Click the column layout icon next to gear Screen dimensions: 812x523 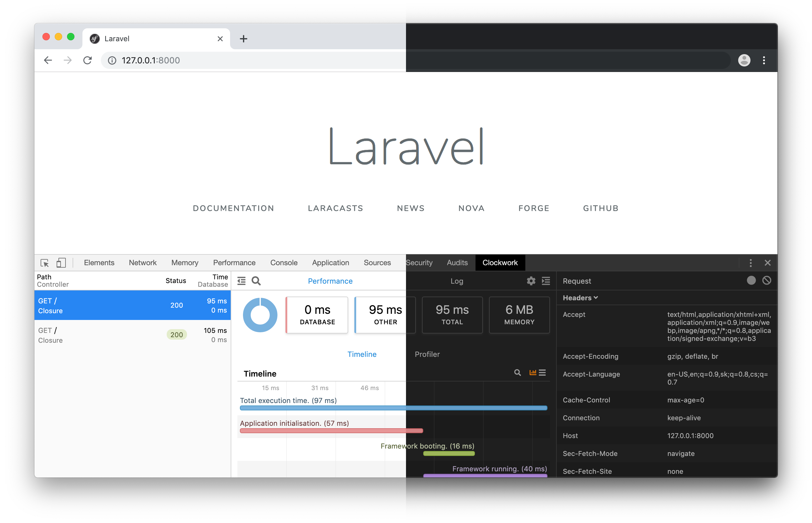pyautogui.click(x=546, y=281)
